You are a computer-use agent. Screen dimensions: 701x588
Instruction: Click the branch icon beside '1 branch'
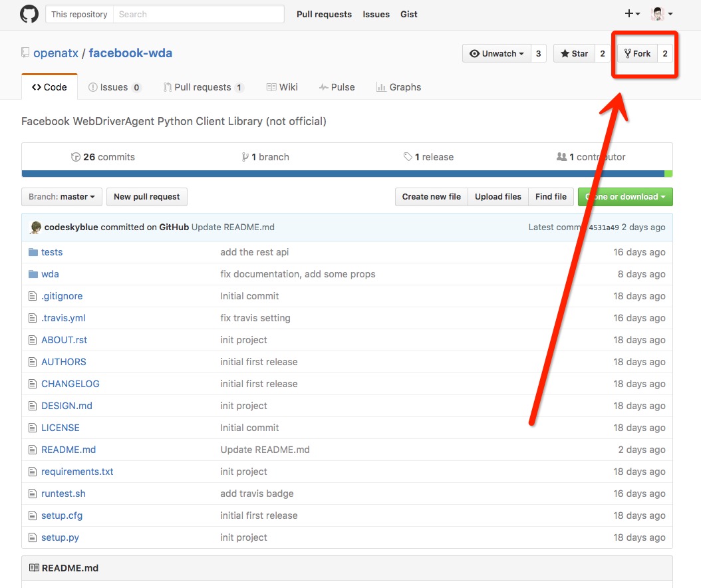coord(245,157)
